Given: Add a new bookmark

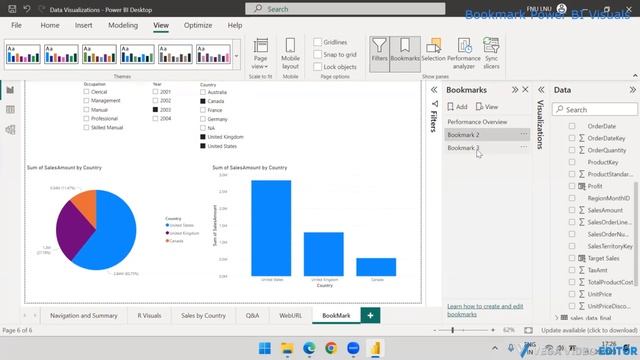Looking at the screenshot, I should (457, 107).
